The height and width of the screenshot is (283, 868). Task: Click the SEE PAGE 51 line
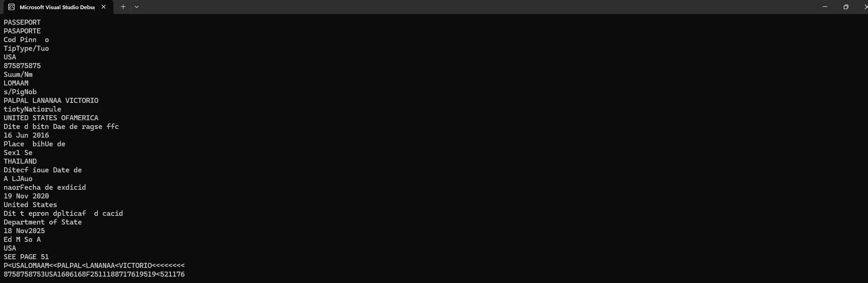[26, 257]
